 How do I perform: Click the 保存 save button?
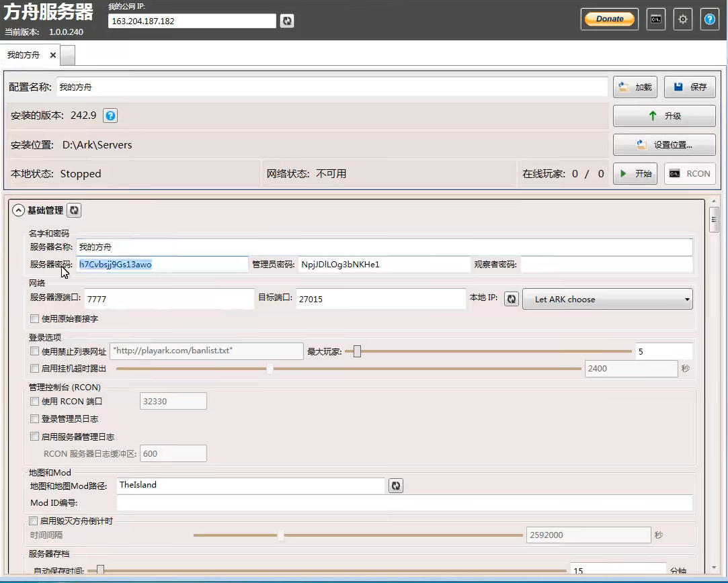point(690,87)
